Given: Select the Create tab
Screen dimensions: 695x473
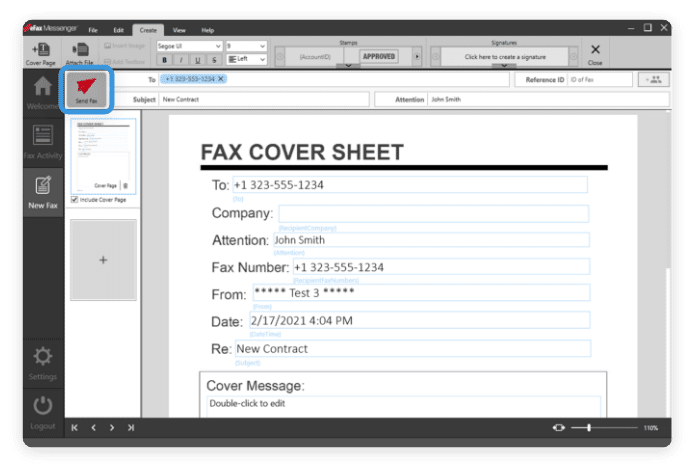Looking at the screenshot, I should click(148, 30).
